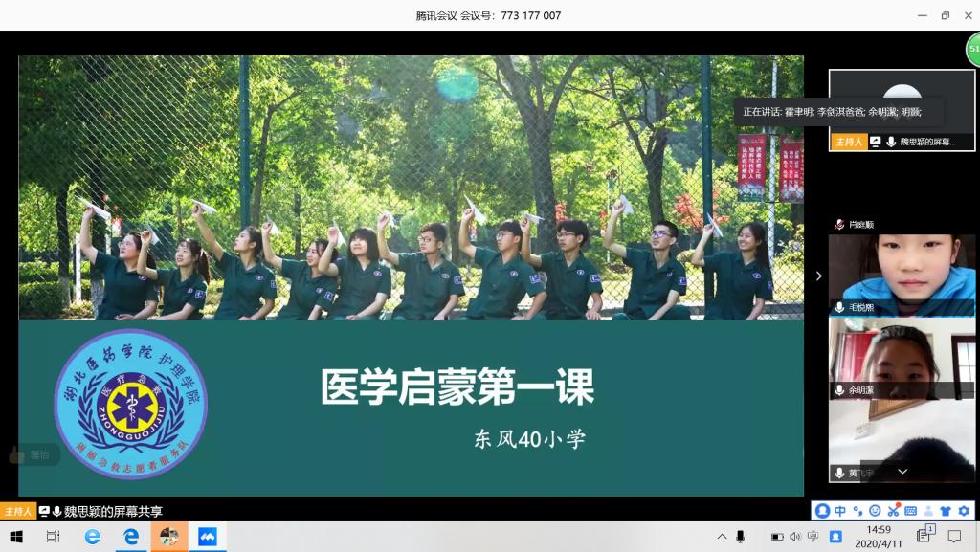Select 毛悦熙's video tile
The image size is (980, 552).
pyautogui.click(x=902, y=275)
